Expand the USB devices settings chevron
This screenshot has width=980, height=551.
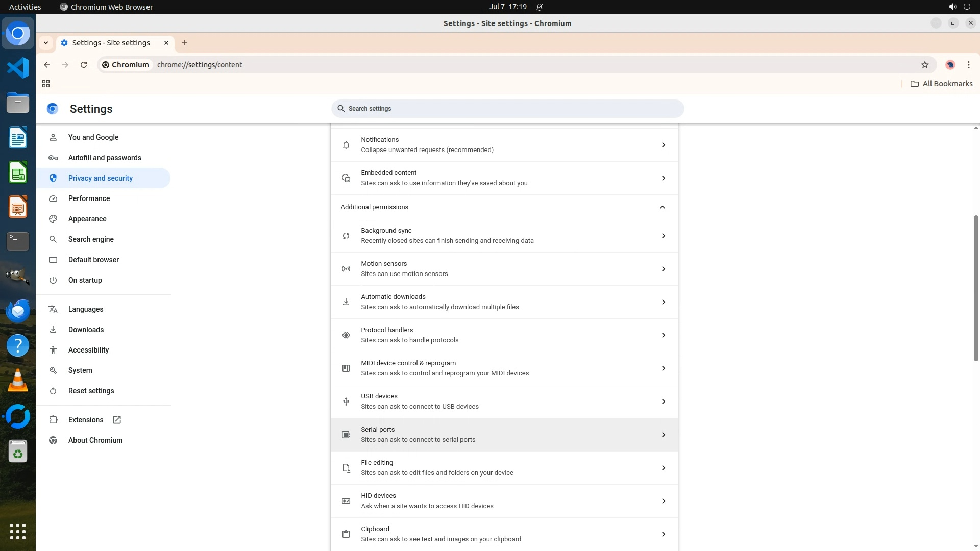click(663, 402)
